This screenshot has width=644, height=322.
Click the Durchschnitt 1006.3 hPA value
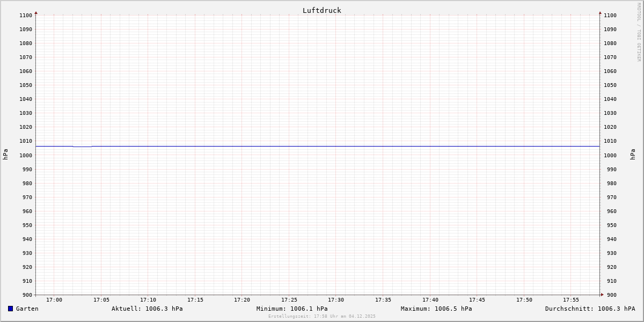(x=590, y=309)
